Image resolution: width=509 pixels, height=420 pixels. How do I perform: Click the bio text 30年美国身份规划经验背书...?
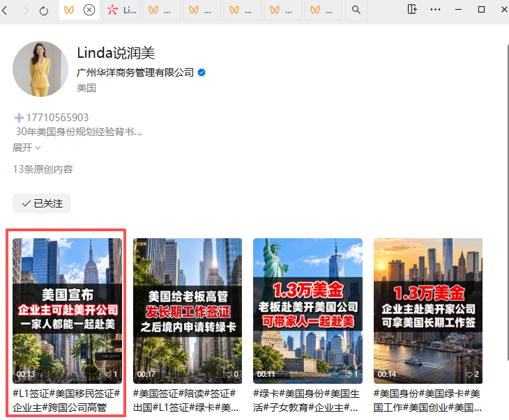pyautogui.click(x=79, y=132)
